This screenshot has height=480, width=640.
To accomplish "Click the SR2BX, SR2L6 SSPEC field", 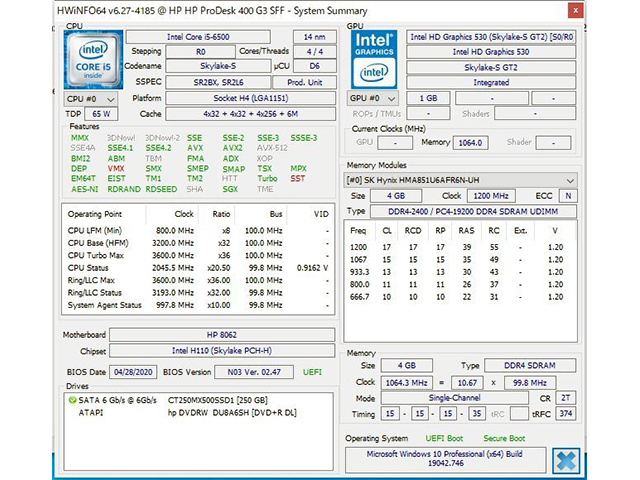I will [218, 82].
